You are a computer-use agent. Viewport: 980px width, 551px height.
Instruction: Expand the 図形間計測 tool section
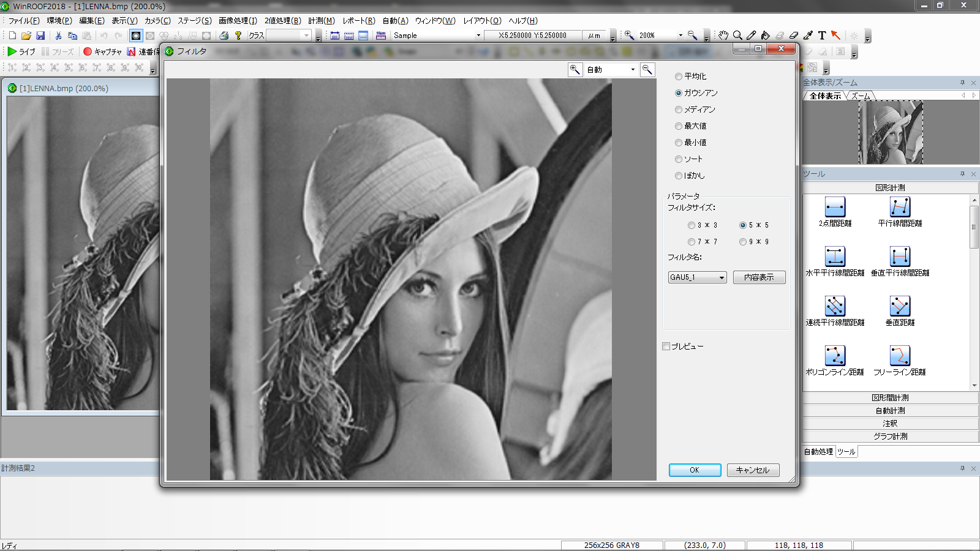[x=890, y=398]
